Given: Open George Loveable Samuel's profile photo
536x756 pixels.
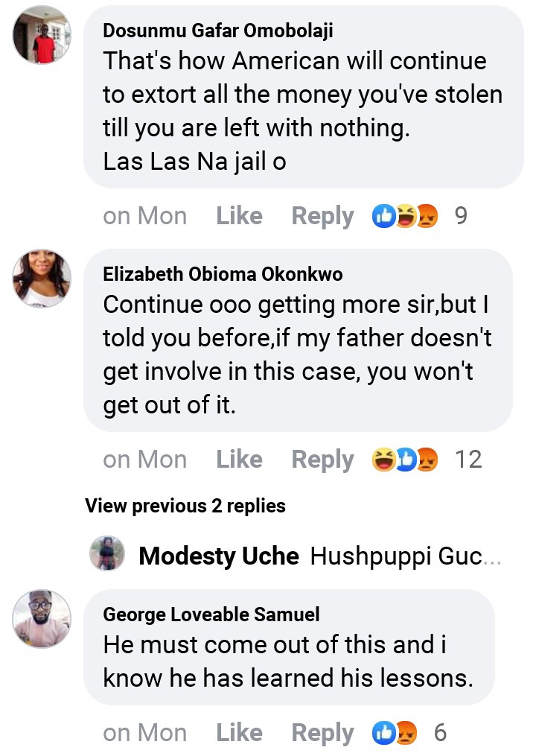Looking at the screenshot, I should point(42,619).
